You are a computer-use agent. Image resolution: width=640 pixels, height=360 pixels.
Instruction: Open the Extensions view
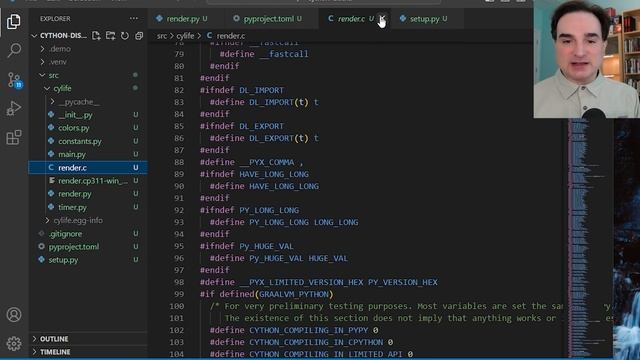(14, 138)
